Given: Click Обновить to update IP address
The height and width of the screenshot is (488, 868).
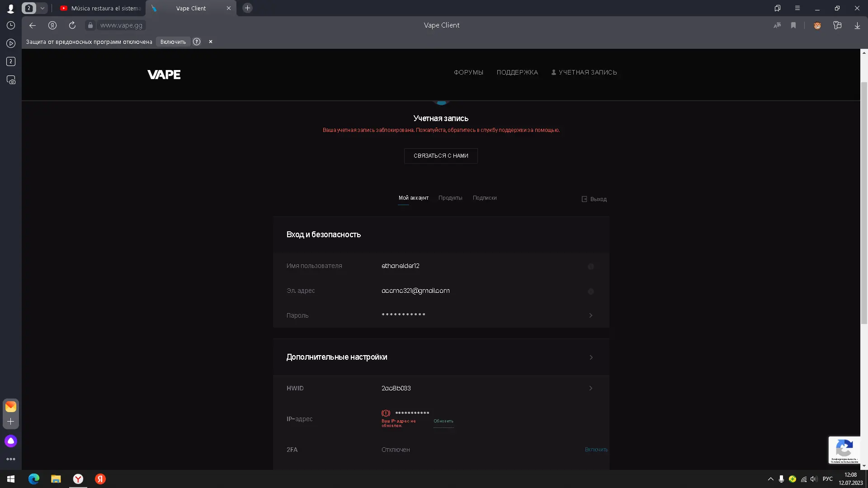Looking at the screenshot, I should 443,421.
